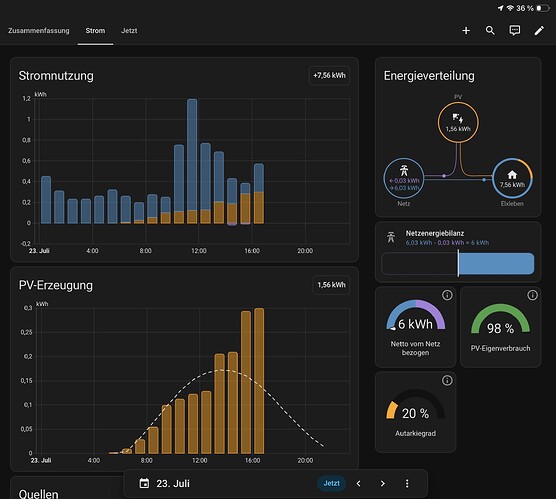The image size is (556, 499).
Task: Click the Netzenergiebilanz blue bar
Action: tap(496, 264)
